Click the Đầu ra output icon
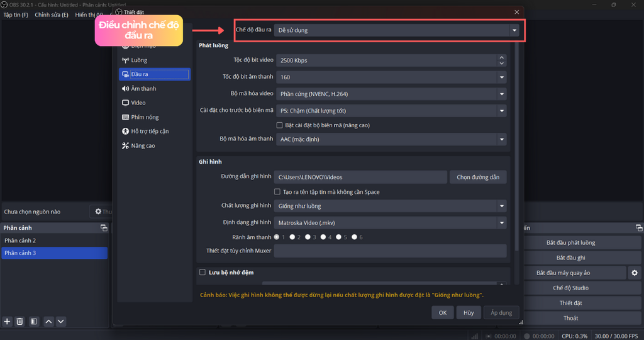 coord(125,74)
